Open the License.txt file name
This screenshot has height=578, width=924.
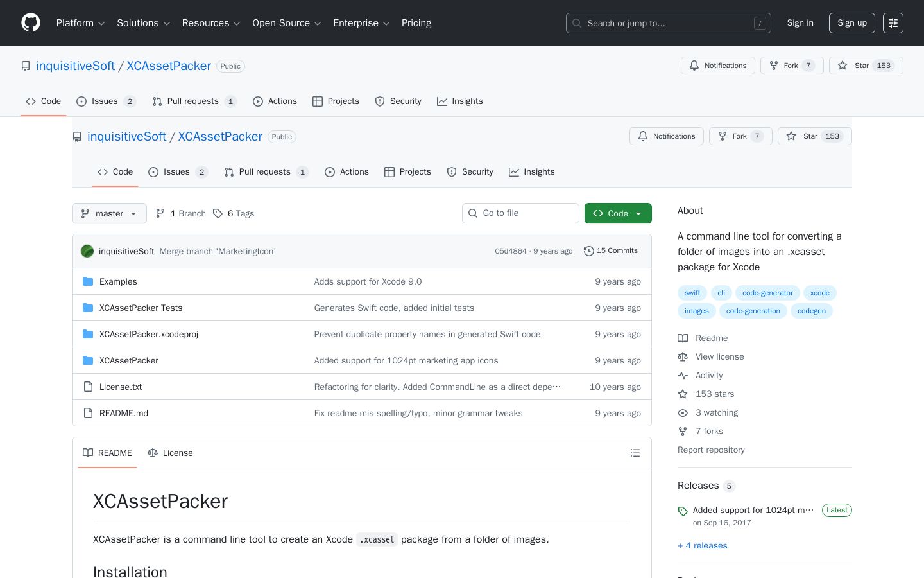pos(121,387)
